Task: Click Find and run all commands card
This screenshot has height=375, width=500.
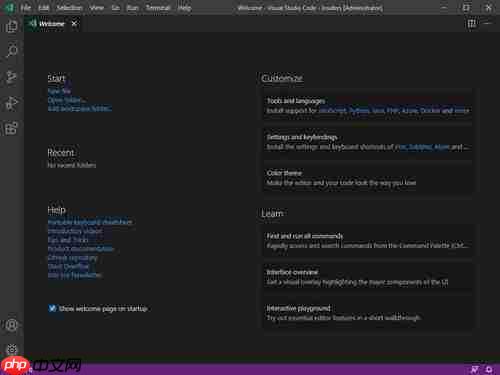Action: pos(368,241)
